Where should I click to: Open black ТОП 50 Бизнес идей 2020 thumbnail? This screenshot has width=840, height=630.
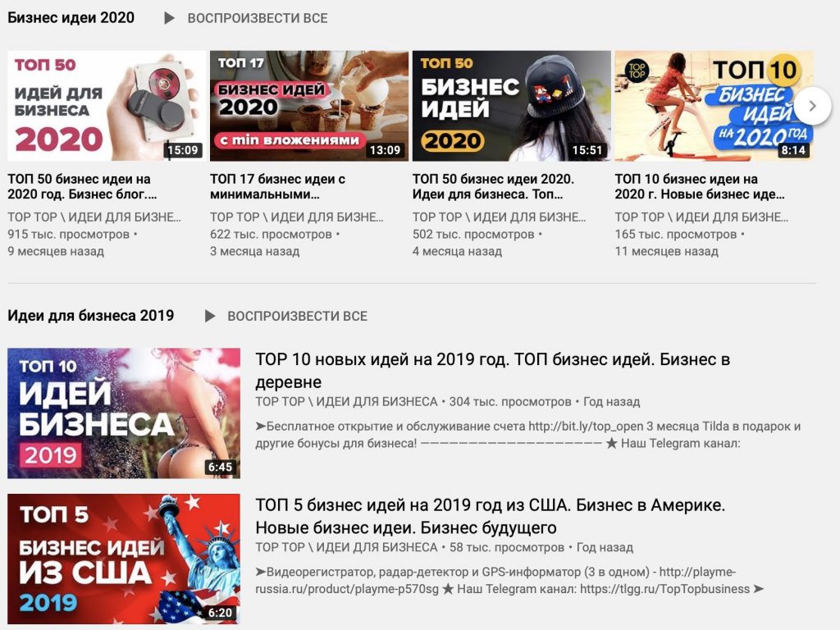coord(511,106)
